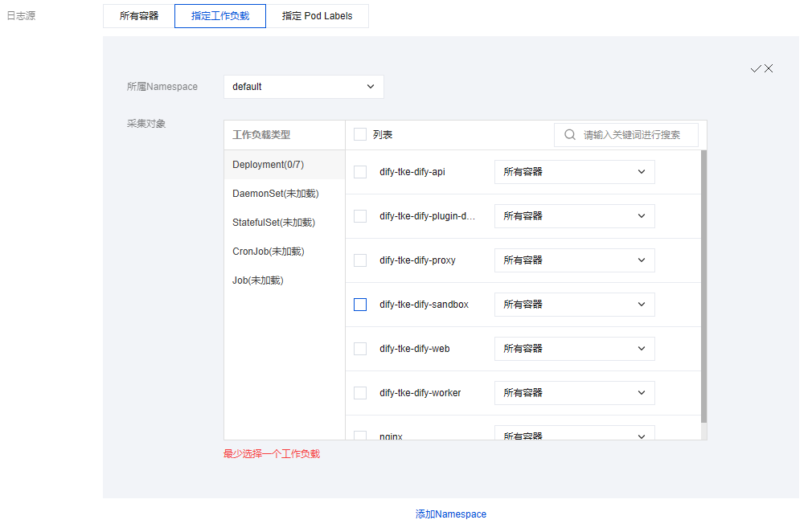Check the dify-tke-dify-api checkbox
This screenshot has height=524, width=812.
pos(360,172)
